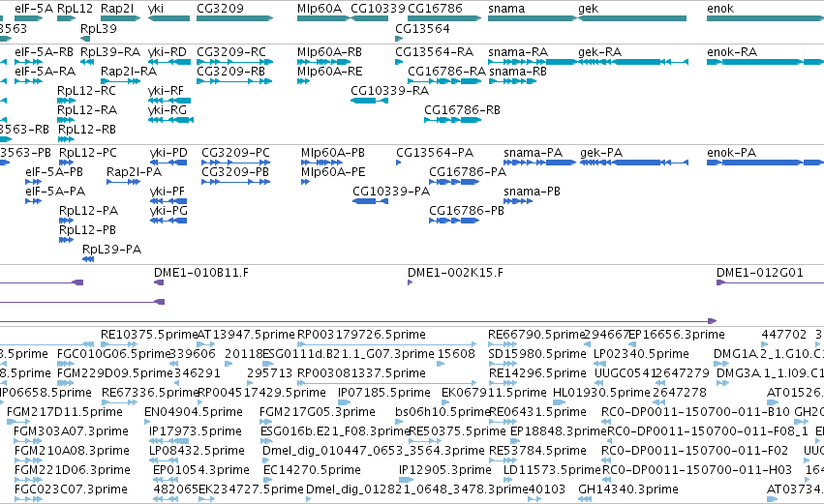This screenshot has width=824, height=504.
Task: Open transcript CG3209-RC
Action: [231, 52]
